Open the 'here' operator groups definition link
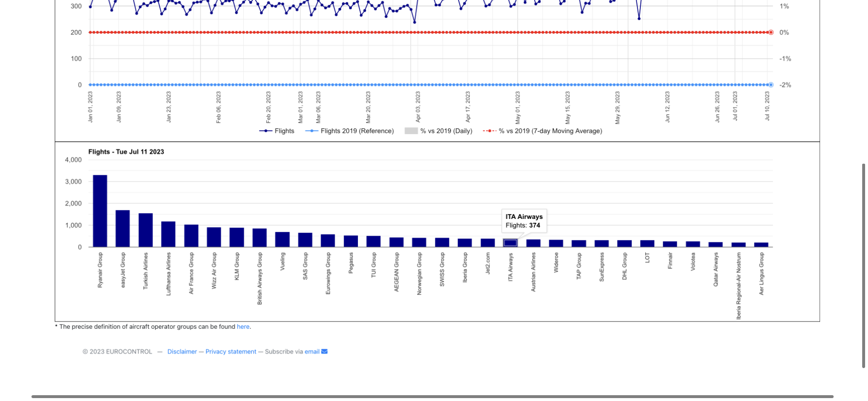The image size is (868, 401). point(243,327)
